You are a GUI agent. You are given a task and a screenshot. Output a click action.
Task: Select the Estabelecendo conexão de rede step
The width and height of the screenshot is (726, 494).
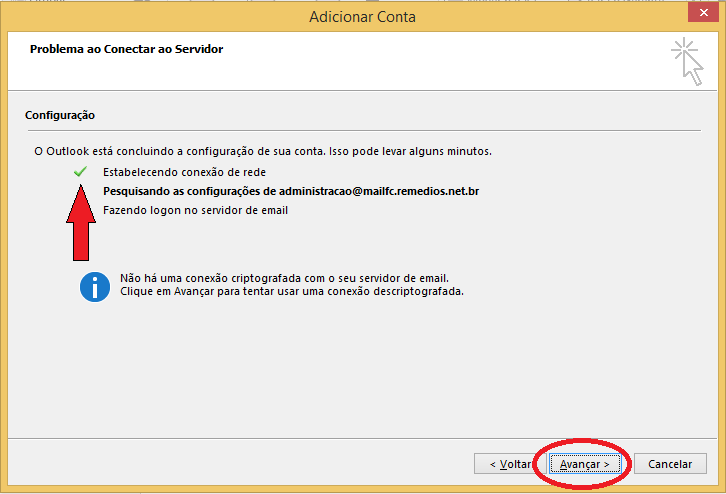[x=184, y=172]
